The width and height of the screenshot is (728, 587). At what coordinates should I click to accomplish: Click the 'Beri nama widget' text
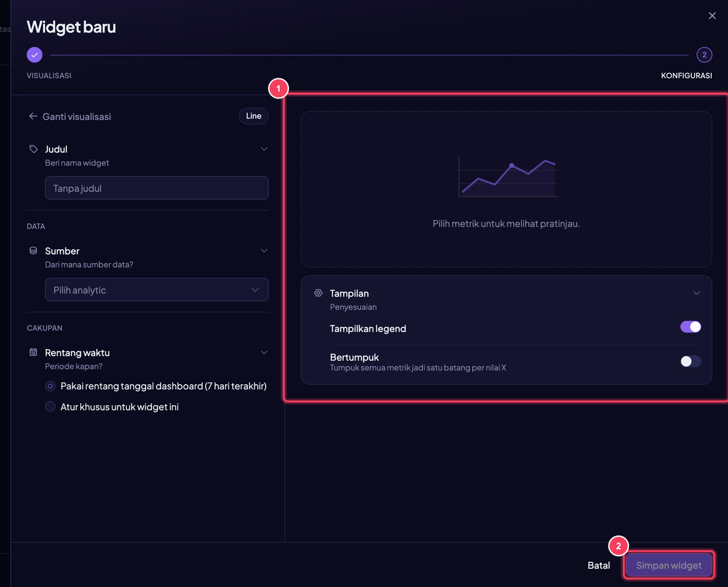point(77,163)
